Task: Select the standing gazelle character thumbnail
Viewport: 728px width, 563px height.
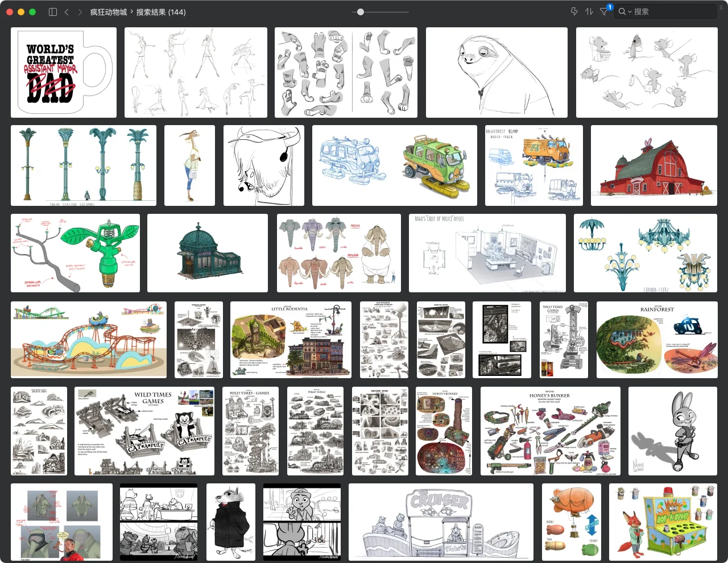Action: point(190,165)
